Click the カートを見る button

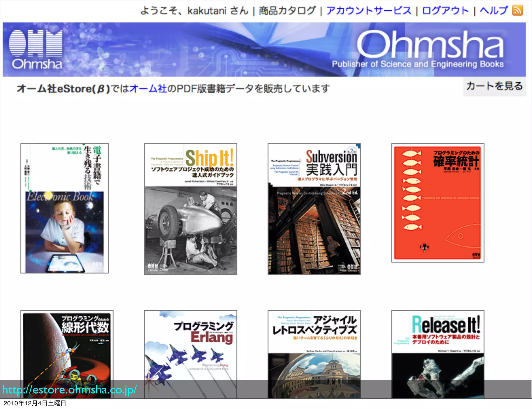click(494, 86)
